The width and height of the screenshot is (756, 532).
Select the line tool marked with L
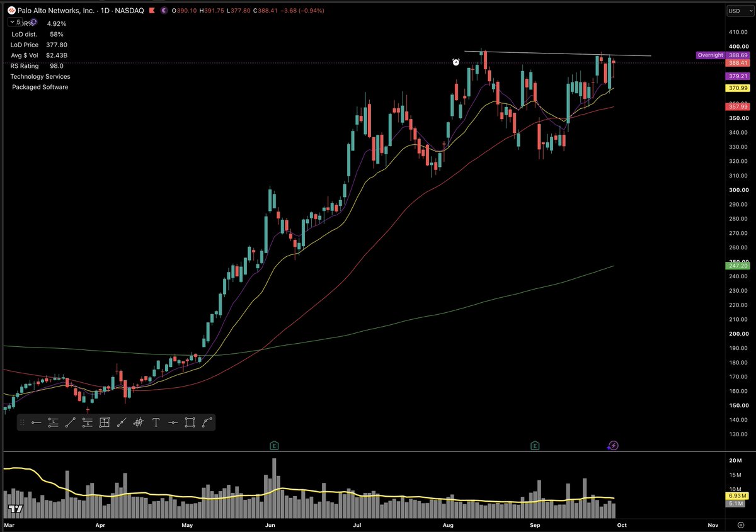click(54, 422)
